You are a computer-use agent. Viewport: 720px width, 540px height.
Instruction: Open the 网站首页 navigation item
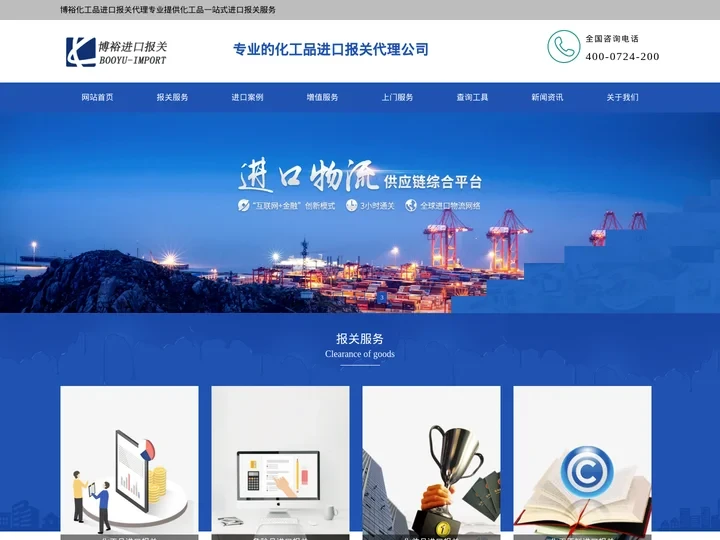(x=97, y=97)
